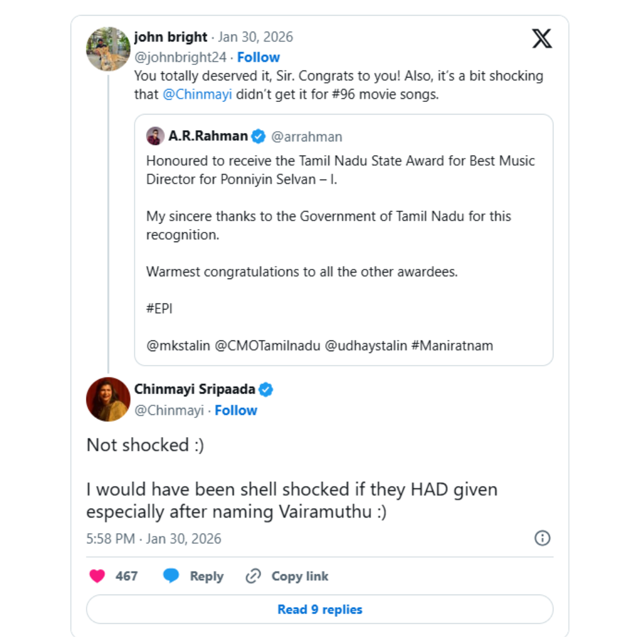The image size is (644, 644).
Task: Click the info circle icon
Action: 542,538
